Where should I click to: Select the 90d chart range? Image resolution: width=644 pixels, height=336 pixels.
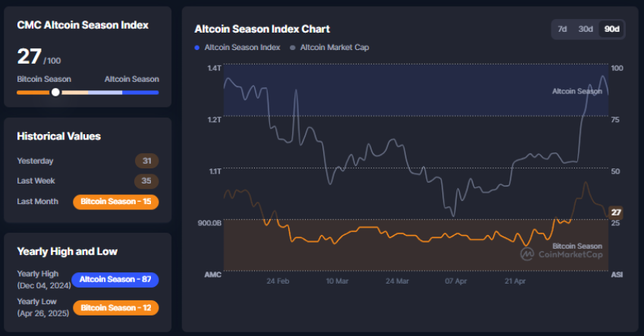pos(611,29)
